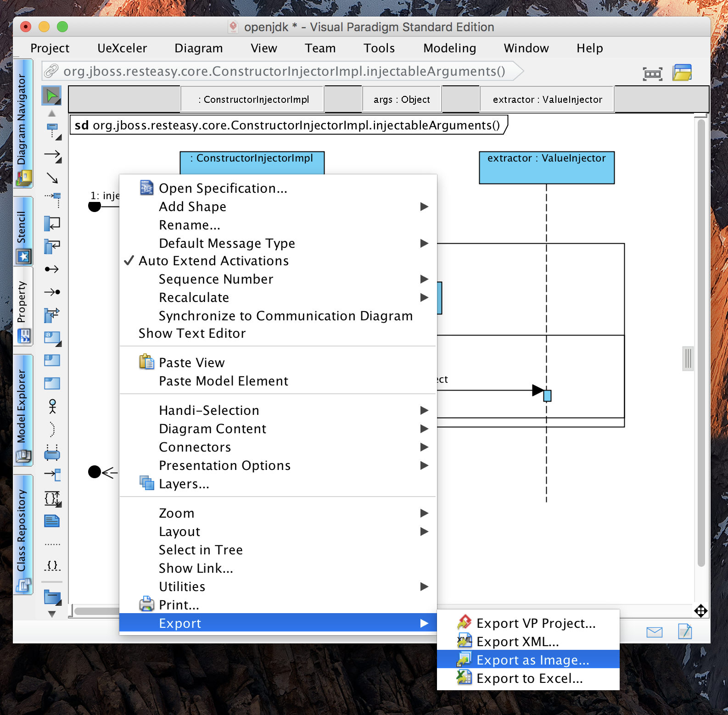Select the Interaction Use tool
Screen dimensions: 728x715
click(52, 360)
